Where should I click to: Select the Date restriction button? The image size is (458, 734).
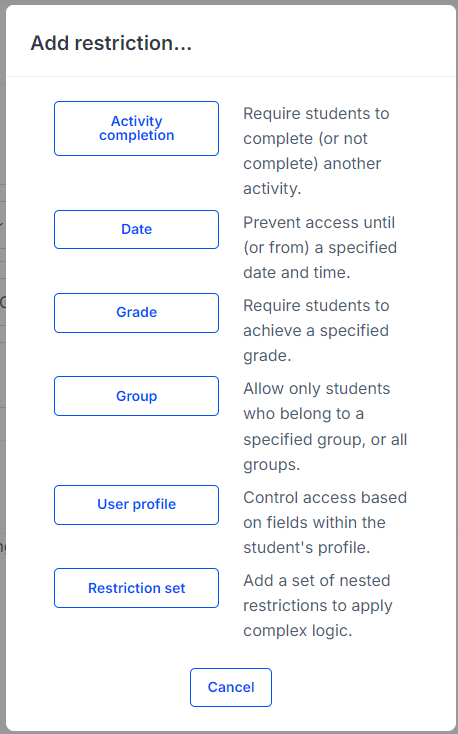(136, 229)
